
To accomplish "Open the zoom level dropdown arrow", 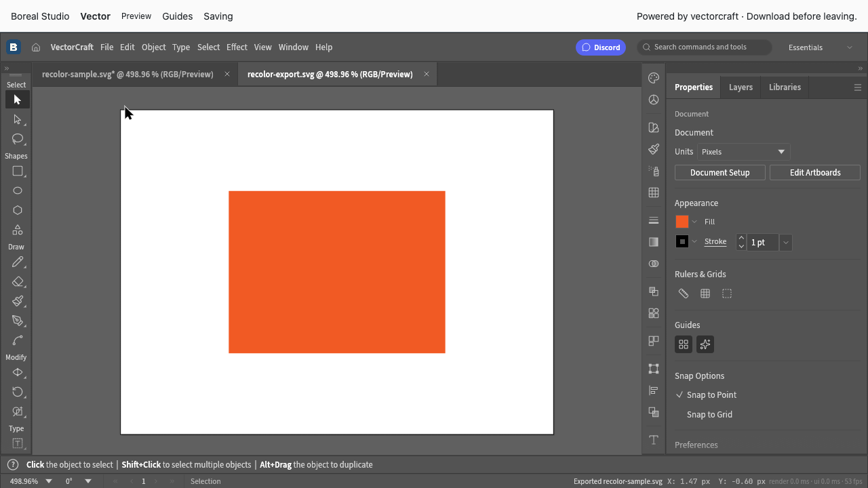I will [x=49, y=481].
